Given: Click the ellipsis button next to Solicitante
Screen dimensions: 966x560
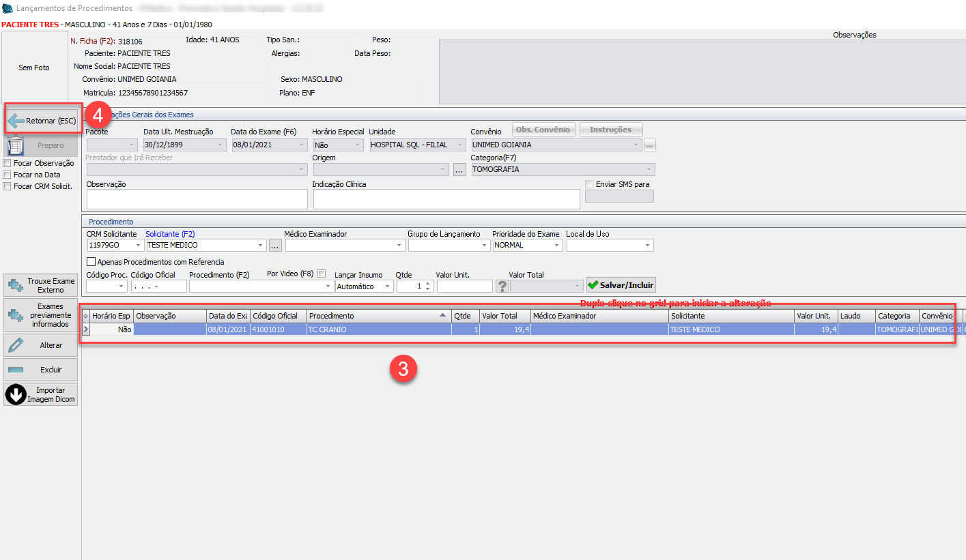Looking at the screenshot, I should point(275,245).
